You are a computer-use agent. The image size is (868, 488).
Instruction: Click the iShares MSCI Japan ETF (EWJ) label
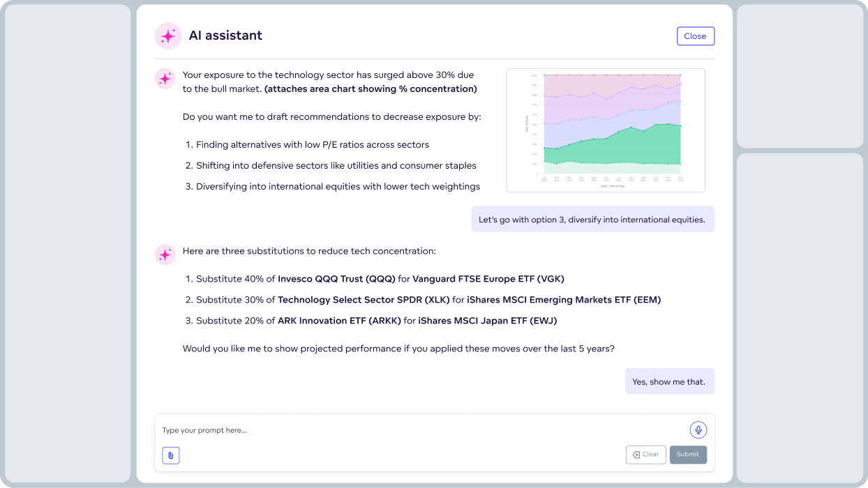(x=486, y=321)
